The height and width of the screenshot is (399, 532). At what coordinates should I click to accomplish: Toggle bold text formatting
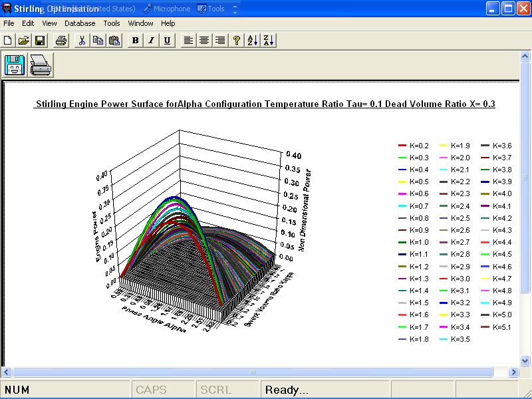click(x=135, y=40)
